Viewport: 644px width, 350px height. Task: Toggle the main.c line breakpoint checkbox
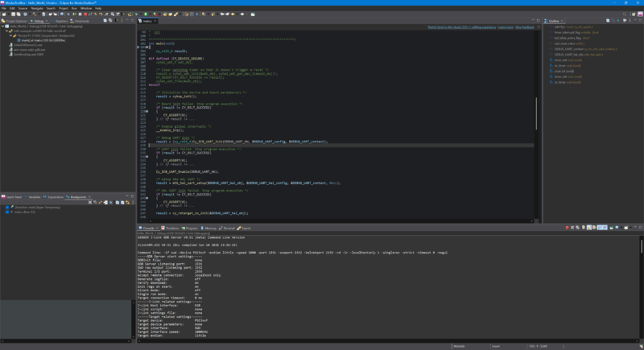click(7, 212)
